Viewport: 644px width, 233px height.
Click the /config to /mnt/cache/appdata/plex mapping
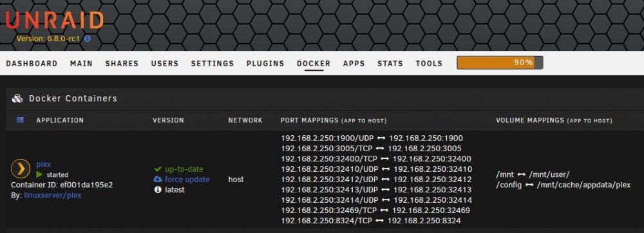(563, 185)
